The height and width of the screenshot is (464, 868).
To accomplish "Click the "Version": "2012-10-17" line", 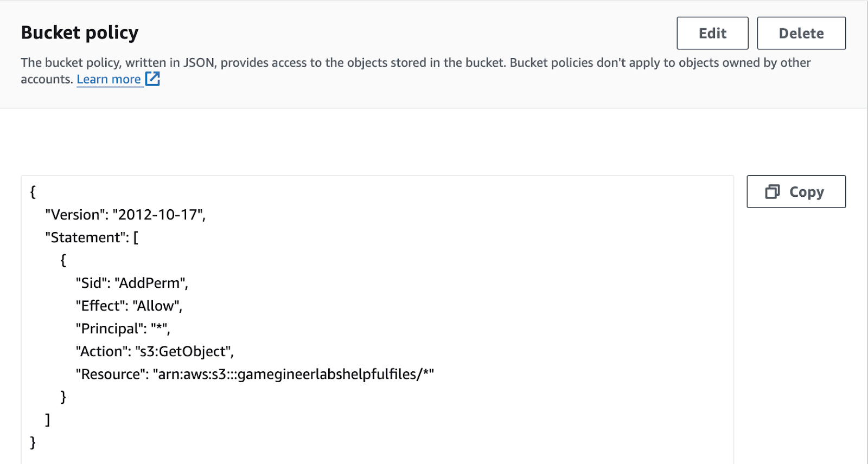I will point(125,215).
